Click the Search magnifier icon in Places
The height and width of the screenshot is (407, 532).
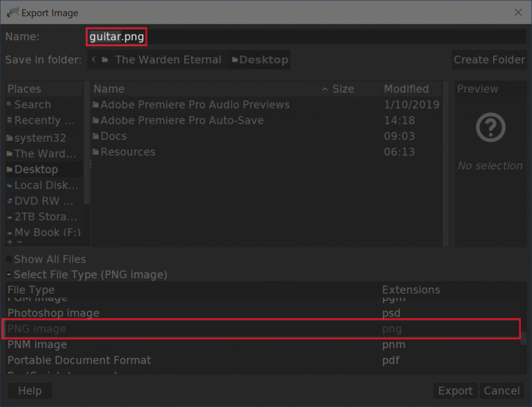coord(10,105)
